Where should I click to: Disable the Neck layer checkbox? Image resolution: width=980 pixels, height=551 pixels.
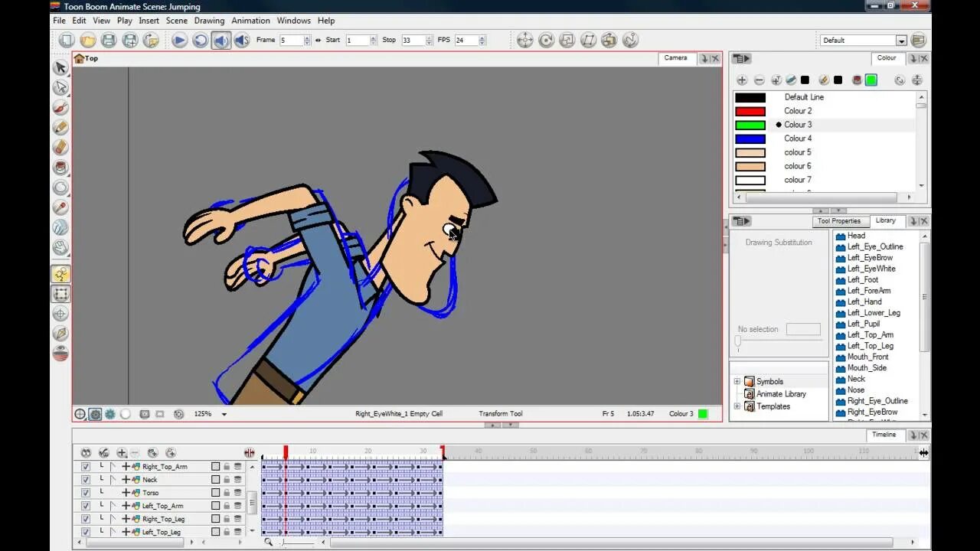point(86,479)
